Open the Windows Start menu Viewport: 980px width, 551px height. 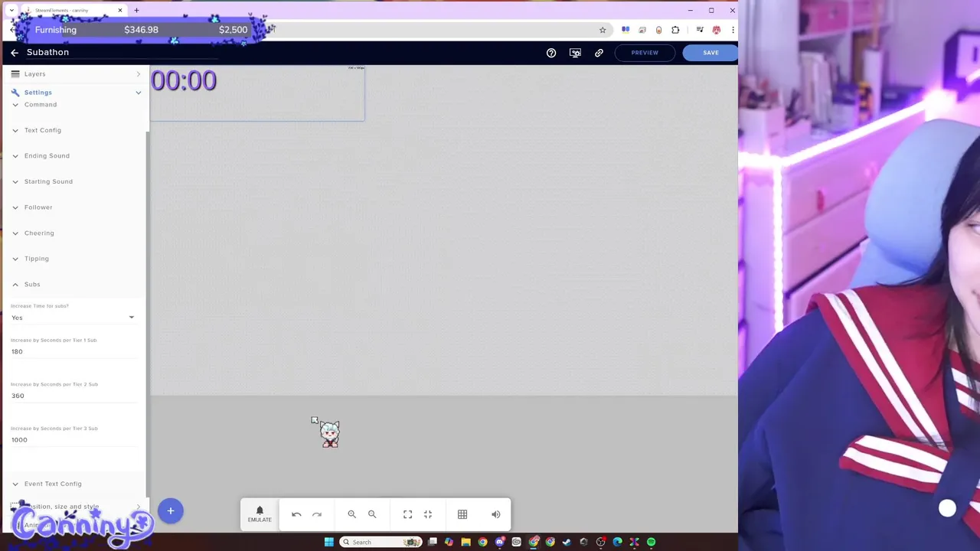click(x=329, y=542)
